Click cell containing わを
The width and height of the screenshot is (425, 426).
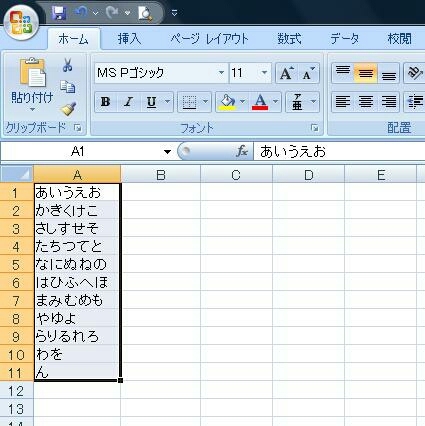coord(77,355)
